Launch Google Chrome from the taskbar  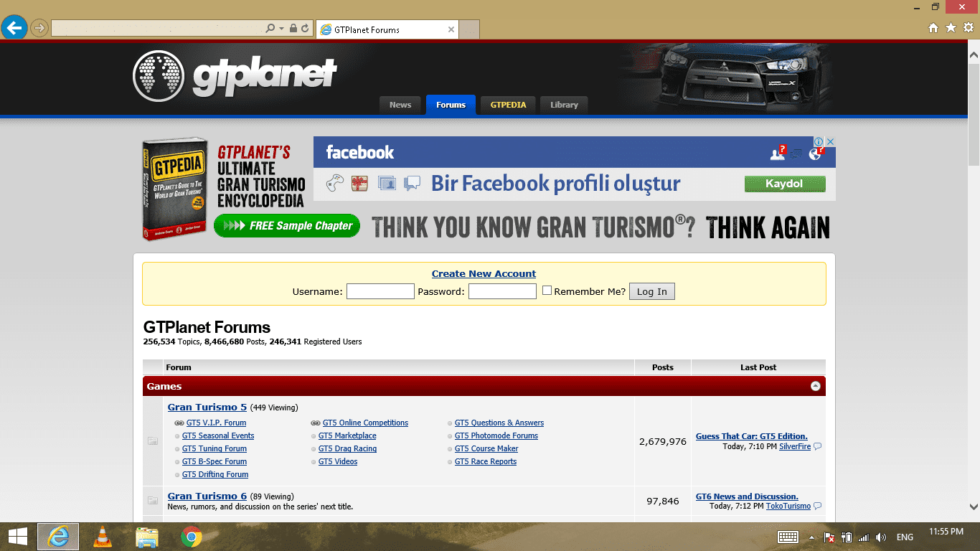191,537
